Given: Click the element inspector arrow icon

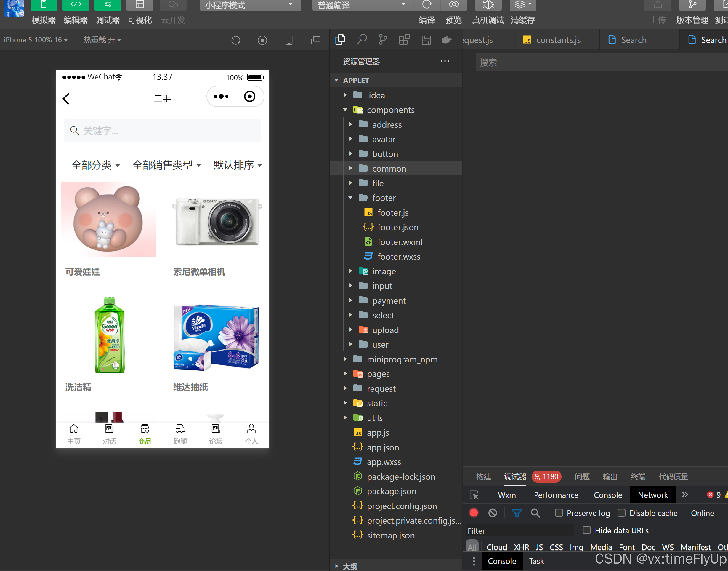Looking at the screenshot, I should 474,495.
